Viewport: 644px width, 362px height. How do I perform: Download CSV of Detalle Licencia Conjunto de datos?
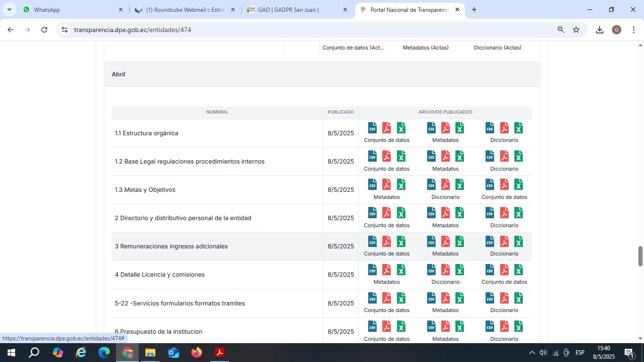(x=490, y=270)
